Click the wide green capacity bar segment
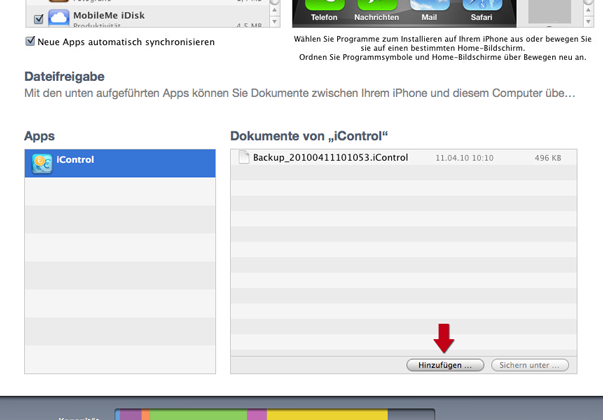603x420 pixels. [x=198, y=415]
